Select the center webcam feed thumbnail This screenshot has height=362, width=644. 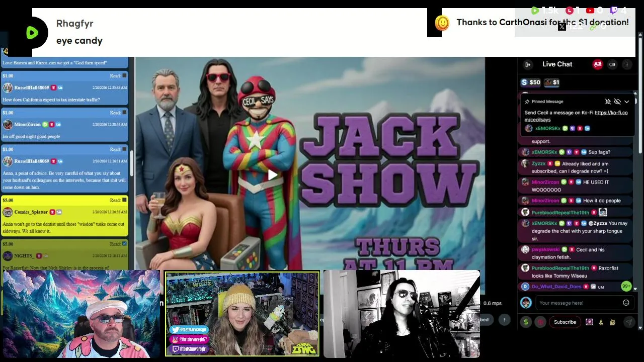pyautogui.click(x=242, y=314)
